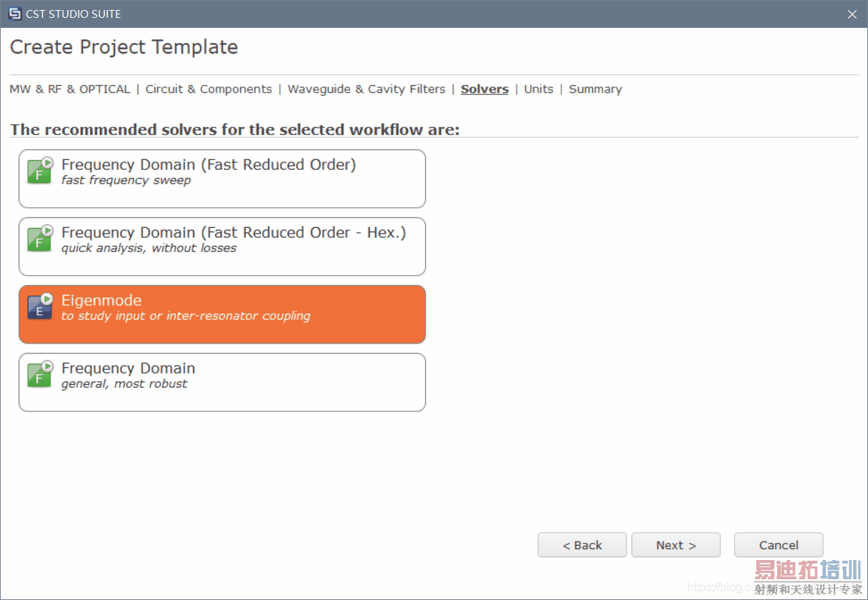Select Frequency Domain (Fast Reduced Order) solver
The height and width of the screenshot is (600, 868).
[222, 179]
